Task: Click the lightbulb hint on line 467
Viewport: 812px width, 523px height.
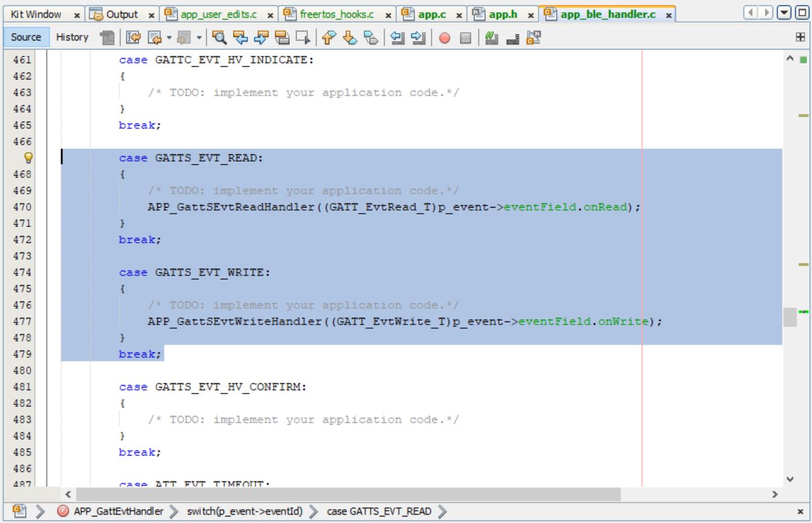Action: 27,159
